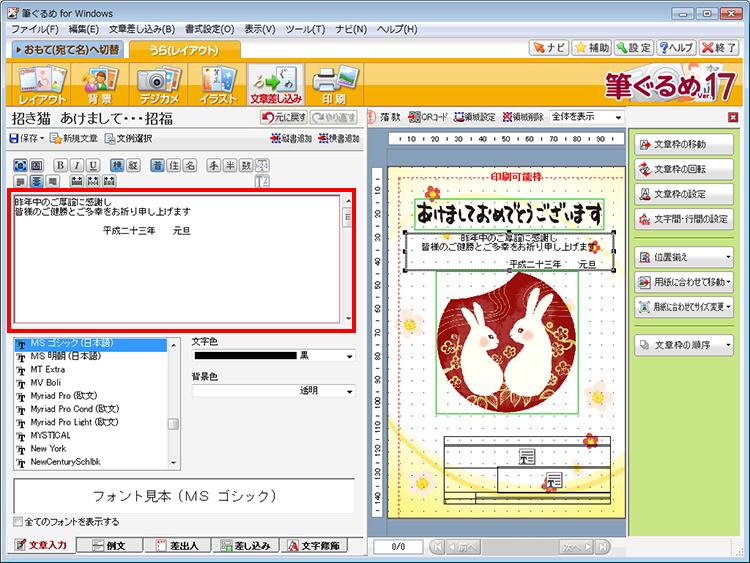Click the 新規文章 icon
Image resolution: width=750 pixels, height=563 pixels.
click(x=74, y=139)
